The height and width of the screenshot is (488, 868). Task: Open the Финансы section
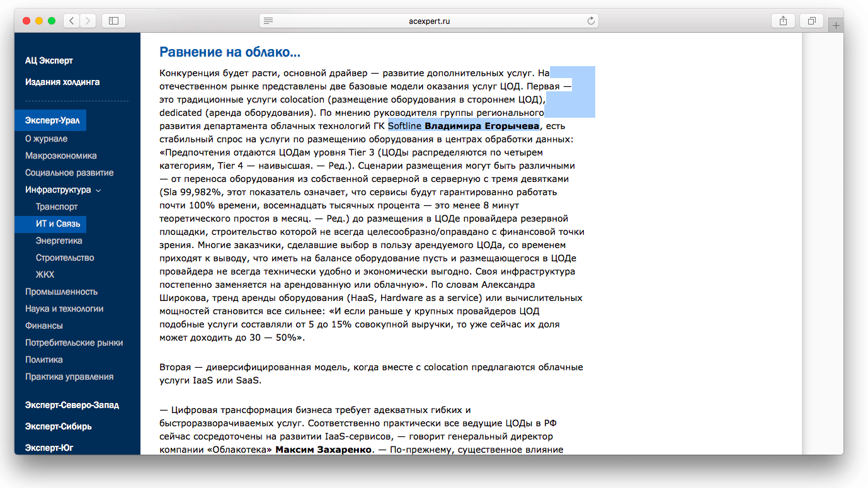tap(44, 326)
